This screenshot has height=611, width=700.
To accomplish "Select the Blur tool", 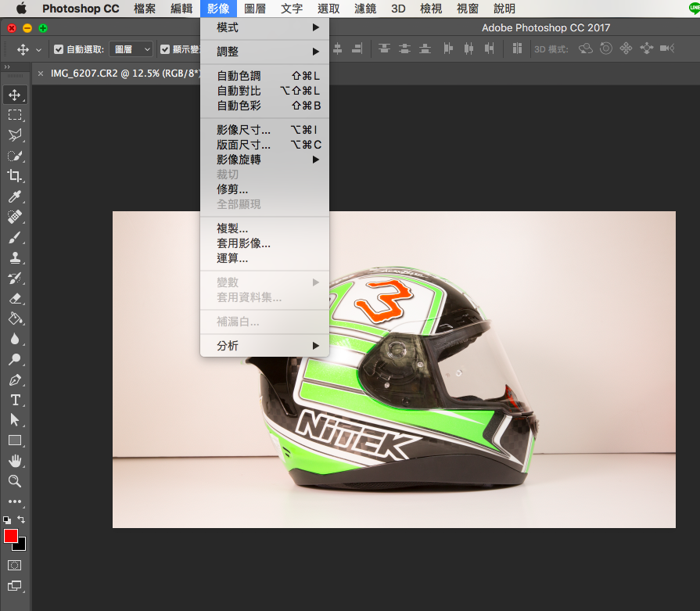I will tap(15, 340).
